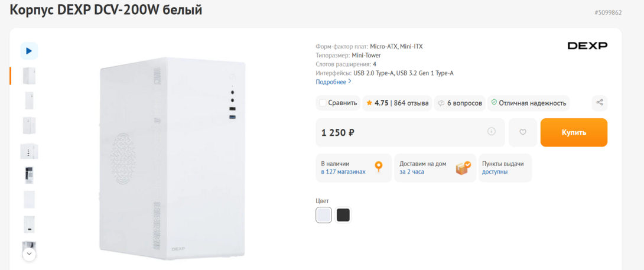Add product to wishlist with heart icon
This screenshot has height=270, width=644.
[x=523, y=132]
